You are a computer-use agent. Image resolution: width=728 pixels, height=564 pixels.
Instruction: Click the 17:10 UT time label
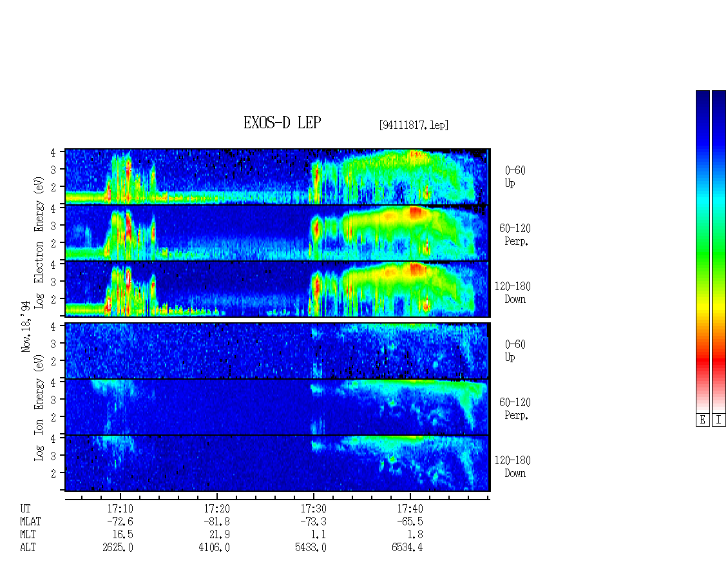coord(120,509)
